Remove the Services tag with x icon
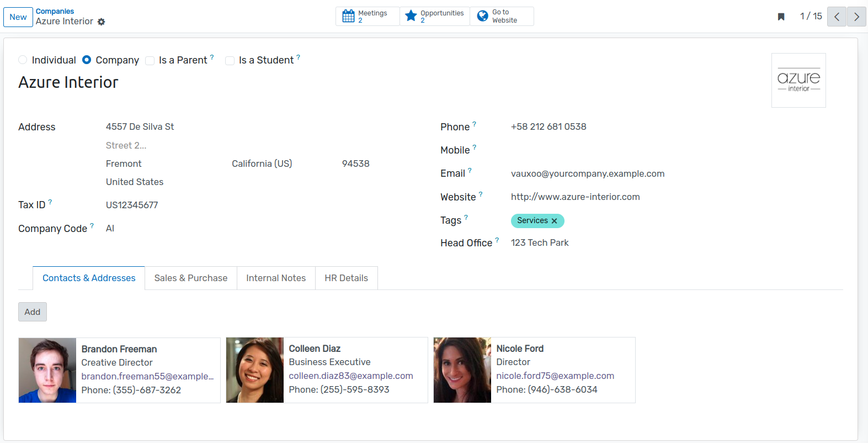 (555, 221)
